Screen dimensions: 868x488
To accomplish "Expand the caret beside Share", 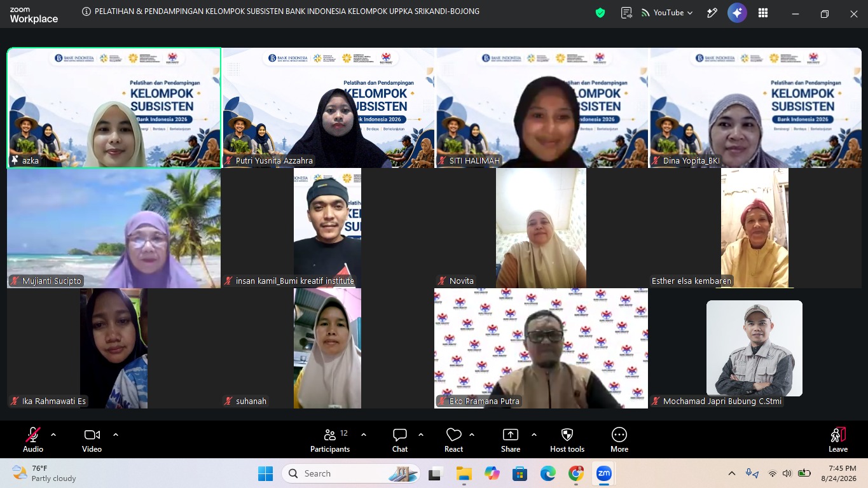I will click(534, 435).
